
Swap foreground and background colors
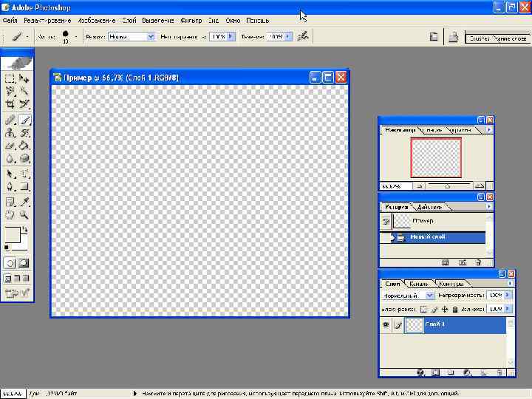(25, 230)
